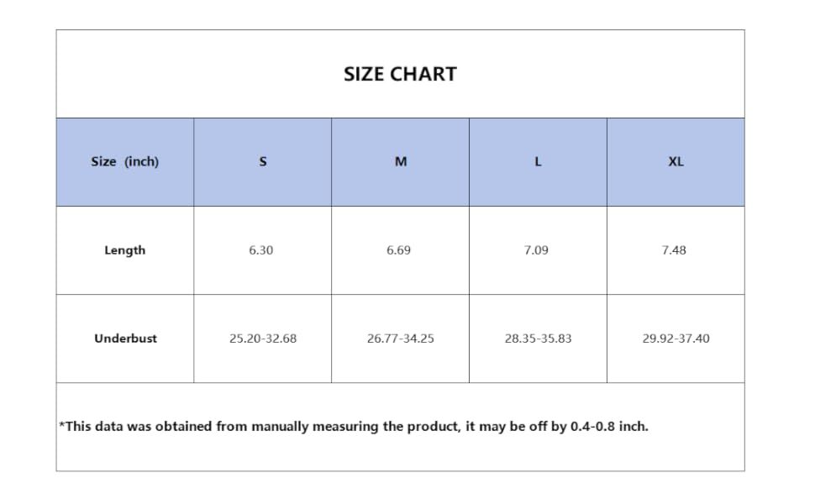
Task: Select the M column header
Action: coord(400,162)
